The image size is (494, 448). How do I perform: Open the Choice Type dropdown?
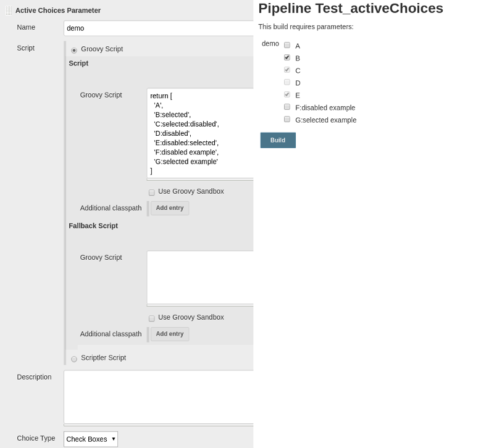[91, 439]
